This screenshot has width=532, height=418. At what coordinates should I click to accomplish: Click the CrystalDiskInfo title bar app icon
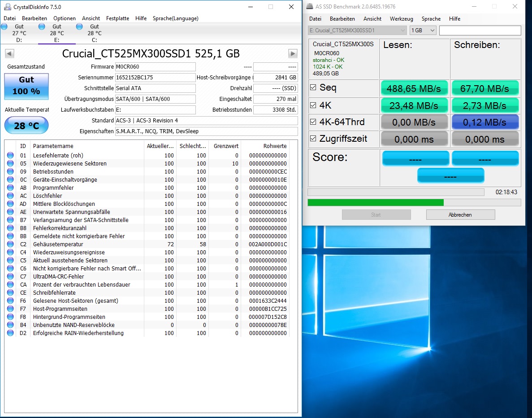click(x=7, y=7)
